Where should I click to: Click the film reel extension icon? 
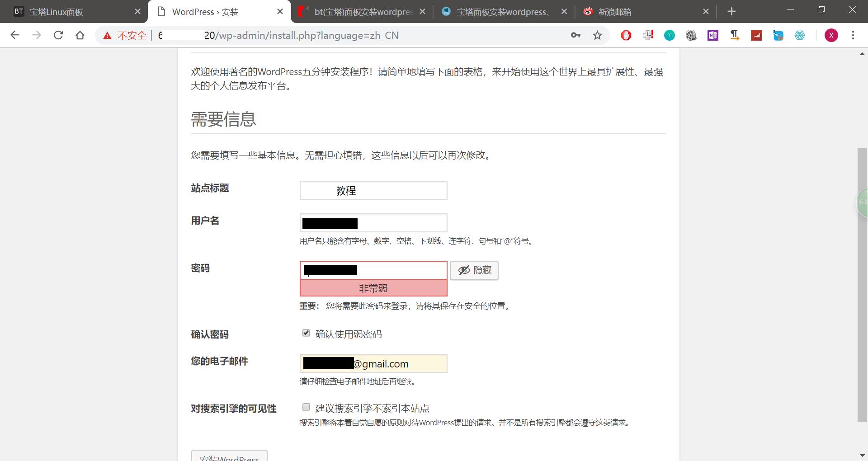point(691,35)
